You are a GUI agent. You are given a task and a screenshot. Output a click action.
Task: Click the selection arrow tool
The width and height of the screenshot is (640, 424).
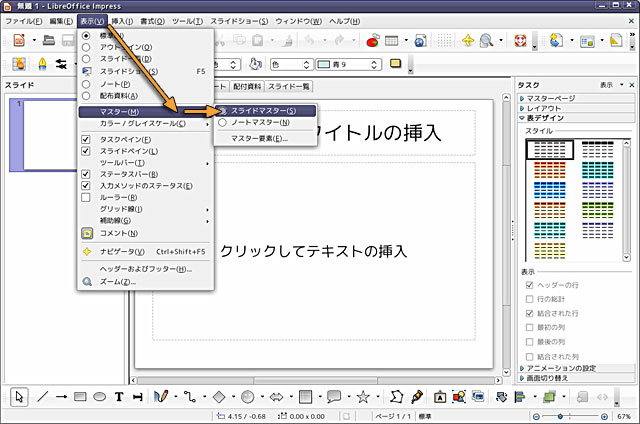pyautogui.click(x=20, y=397)
